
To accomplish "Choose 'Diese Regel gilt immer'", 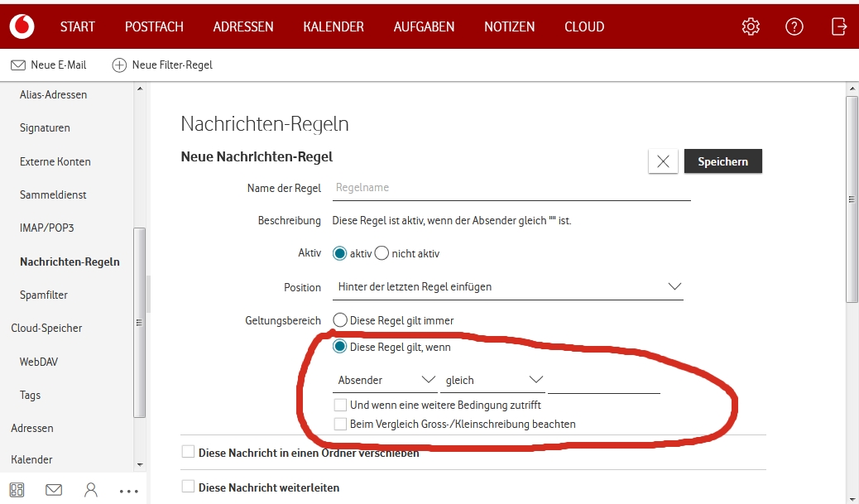I will click(340, 319).
